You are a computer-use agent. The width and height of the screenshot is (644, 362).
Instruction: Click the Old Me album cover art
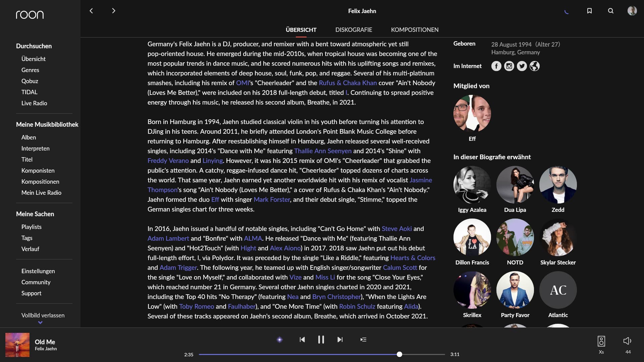tap(17, 345)
